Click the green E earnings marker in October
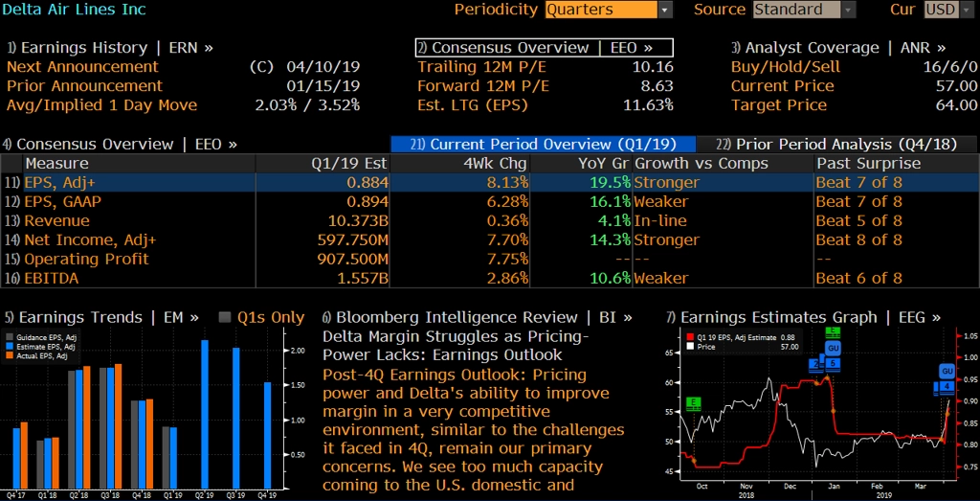This screenshot has width=980, height=501. pos(693,404)
